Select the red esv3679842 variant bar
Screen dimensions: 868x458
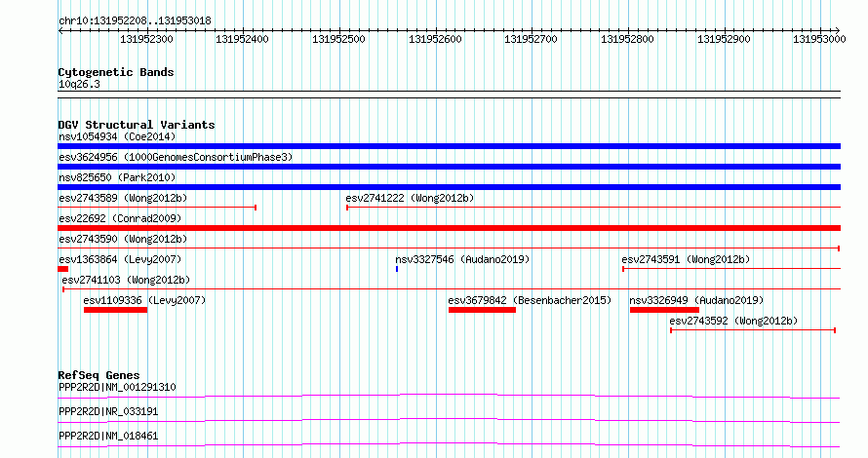tap(482, 310)
